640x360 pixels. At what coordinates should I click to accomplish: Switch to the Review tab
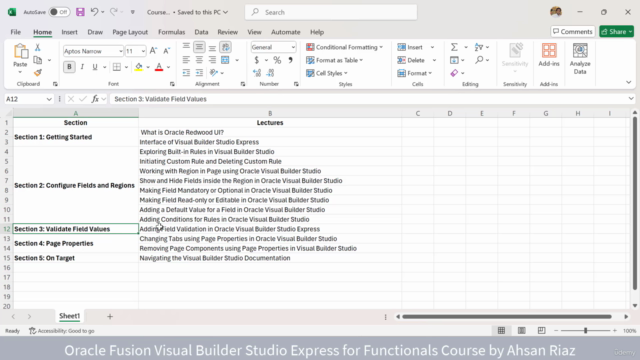pyautogui.click(x=227, y=32)
